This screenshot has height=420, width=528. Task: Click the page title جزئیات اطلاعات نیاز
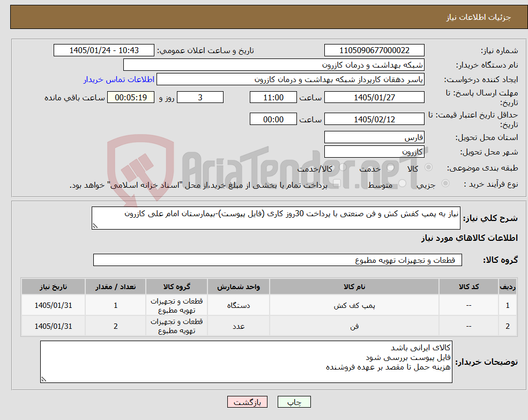pyautogui.click(x=479, y=17)
